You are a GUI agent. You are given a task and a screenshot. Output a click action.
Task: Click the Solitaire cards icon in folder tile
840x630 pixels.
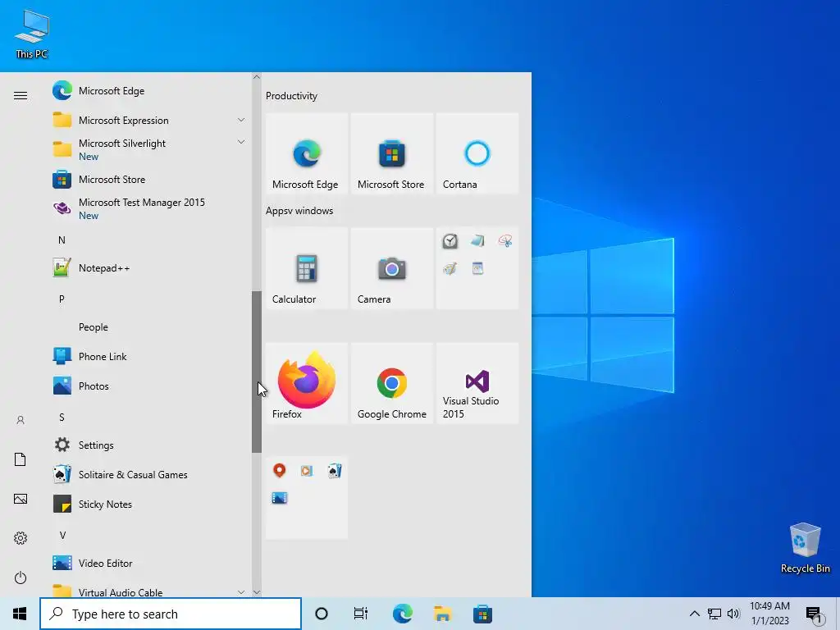pyautogui.click(x=335, y=471)
